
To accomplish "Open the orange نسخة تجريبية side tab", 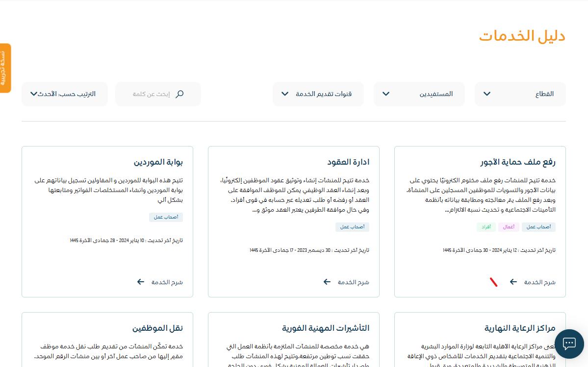I will coord(5,68).
